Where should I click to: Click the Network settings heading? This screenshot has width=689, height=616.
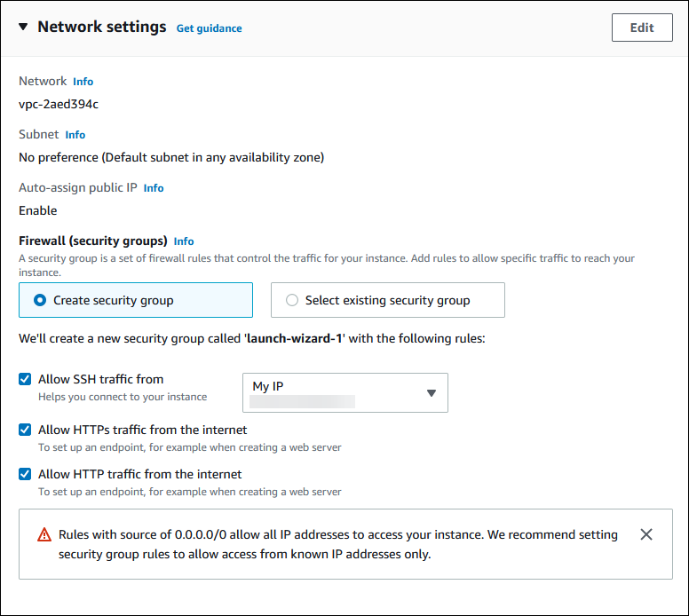point(101,27)
